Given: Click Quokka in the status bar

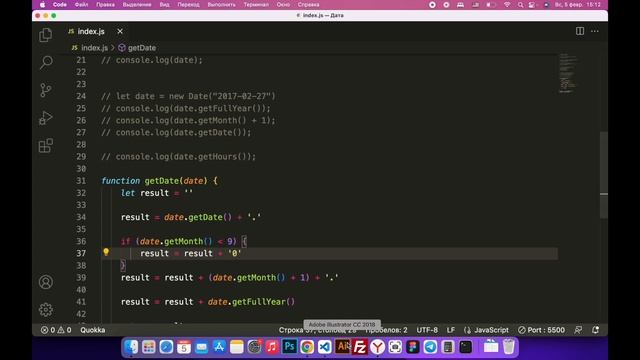Looking at the screenshot, I should tap(92, 330).
